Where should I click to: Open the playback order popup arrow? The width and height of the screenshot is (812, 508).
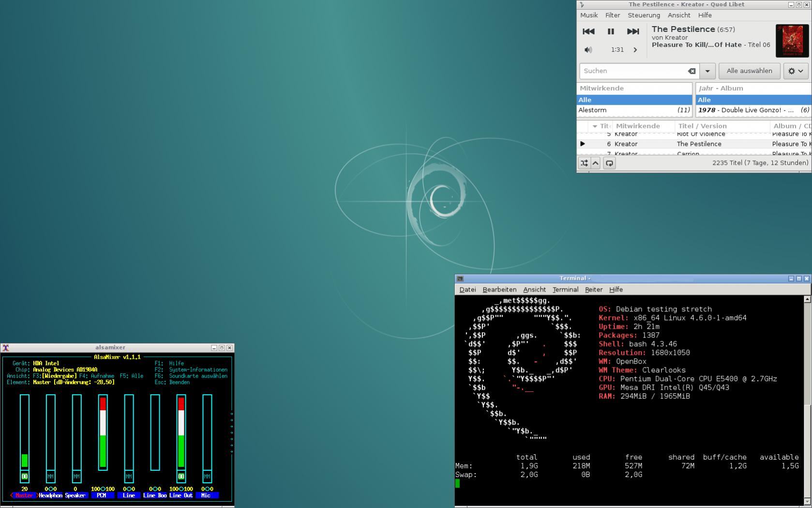point(596,163)
